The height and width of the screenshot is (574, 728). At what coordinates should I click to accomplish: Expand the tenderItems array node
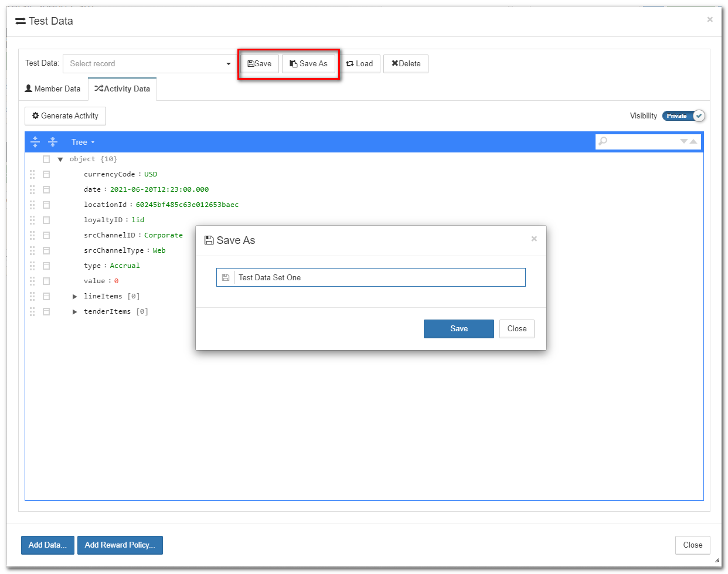(75, 312)
